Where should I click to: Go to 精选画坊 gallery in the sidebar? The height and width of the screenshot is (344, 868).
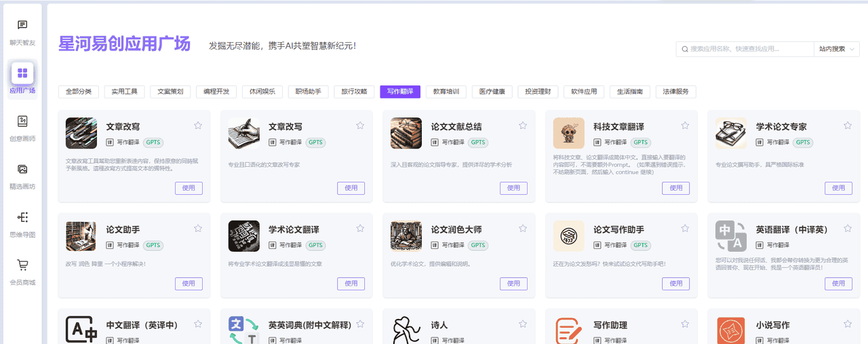[x=22, y=176]
